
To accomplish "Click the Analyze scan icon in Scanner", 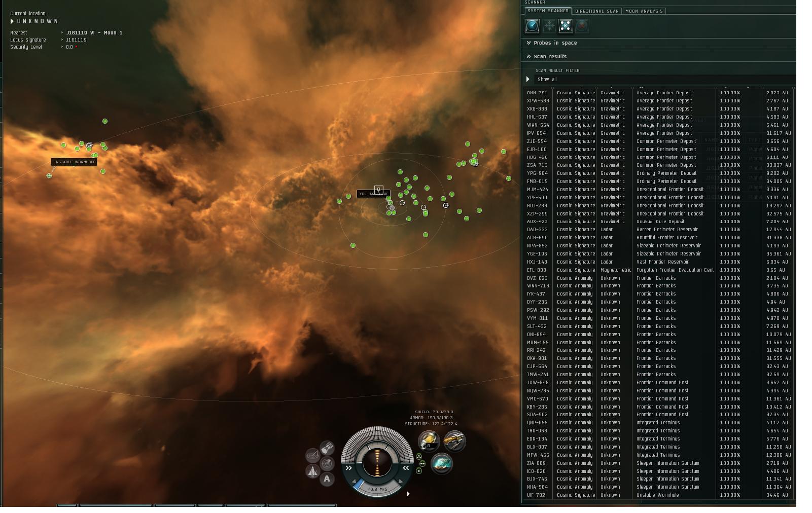I will coord(532,25).
